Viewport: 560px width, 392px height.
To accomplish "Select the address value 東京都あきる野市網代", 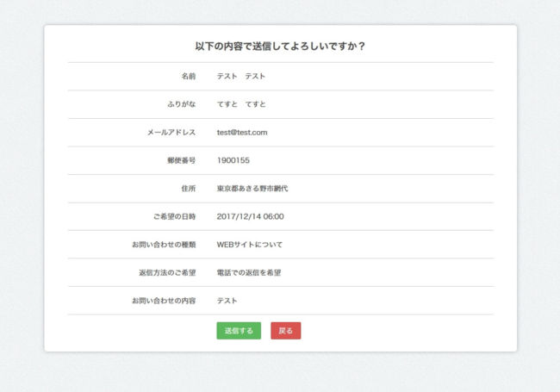I will tap(252, 189).
